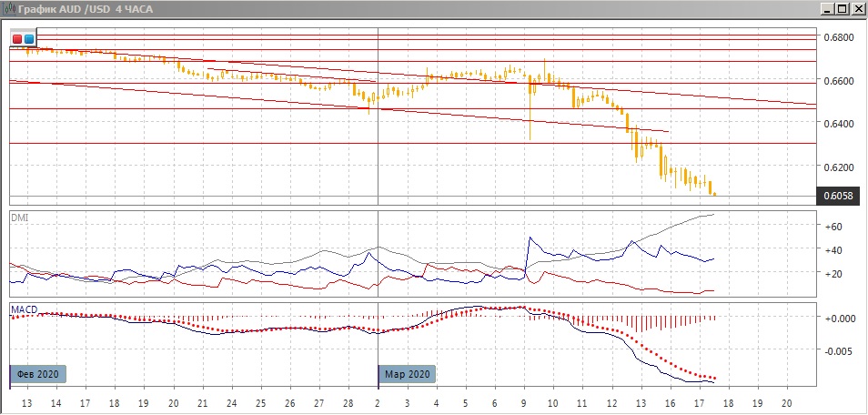The height and width of the screenshot is (415, 868).
Task: Maximize the AUD/USD chart window
Action: click(x=840, y=8)
